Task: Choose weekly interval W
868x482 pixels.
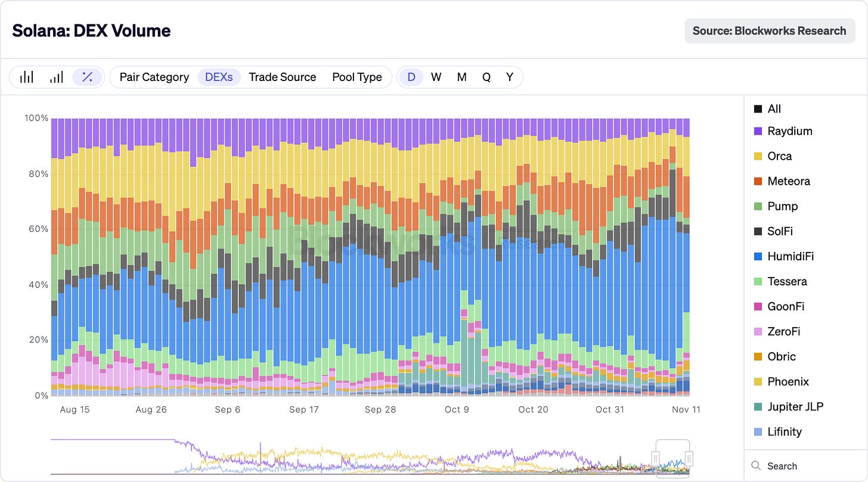Action: click(x=436, y=77)
